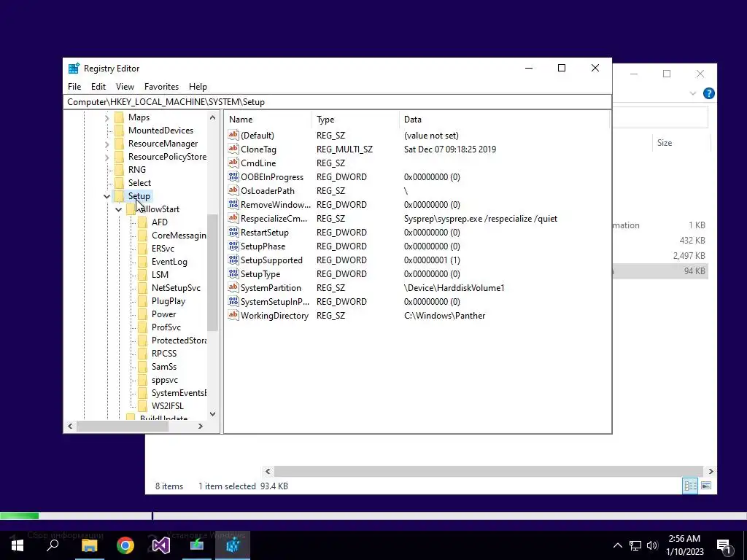Click the OsLoaderPath value icon
Viewport: 747px width, 560px height.
pyautogui.click(x=233, y=190)
